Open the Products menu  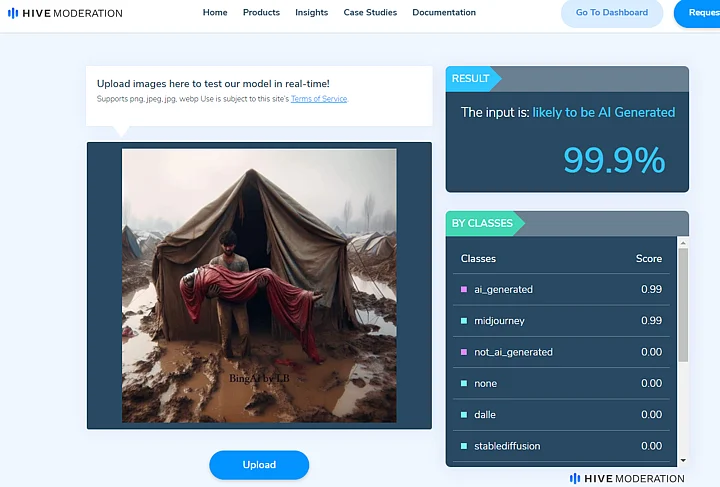261,12
